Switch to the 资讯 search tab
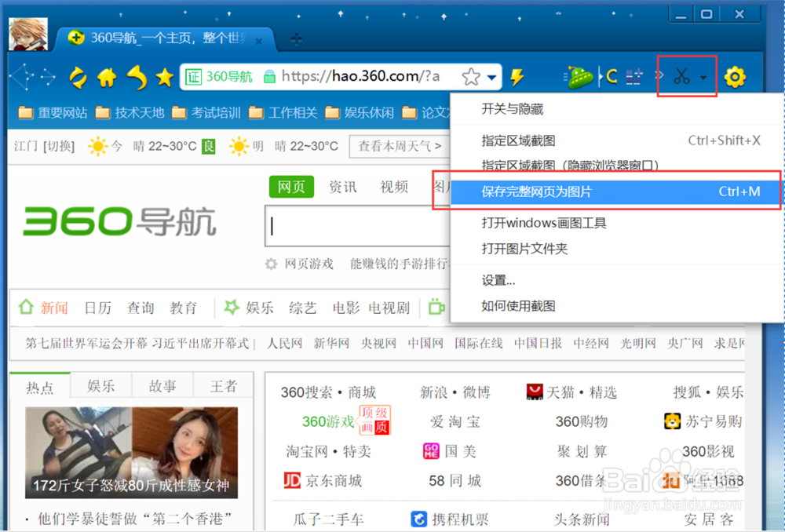Screen dimensions: 785x532 [x=343, y=187]
